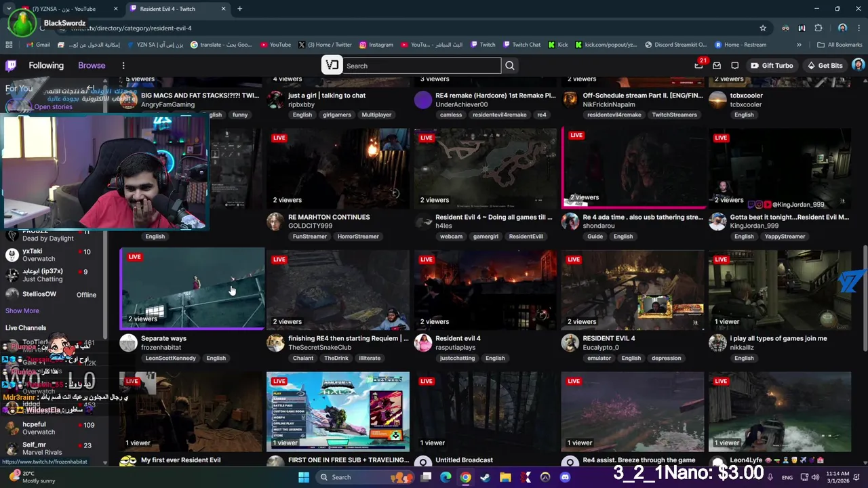Click LeonScottKennedy tag

coord(170,358)
